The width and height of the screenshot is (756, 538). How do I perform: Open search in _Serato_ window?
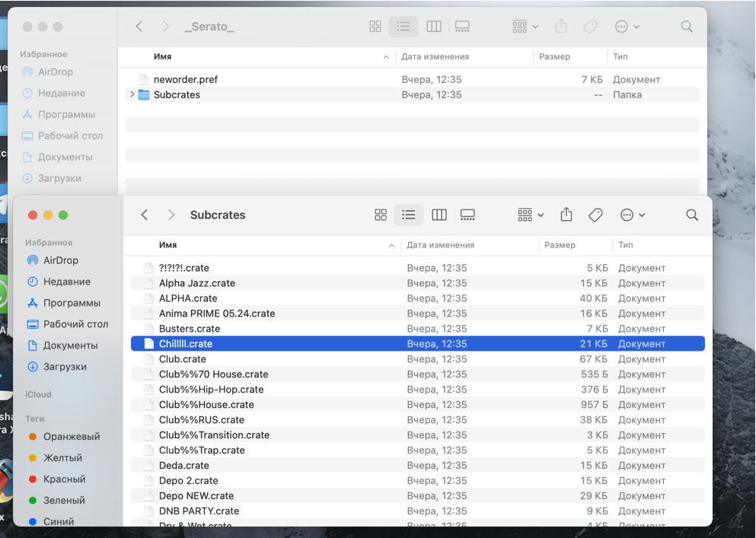tap(687, 27)
